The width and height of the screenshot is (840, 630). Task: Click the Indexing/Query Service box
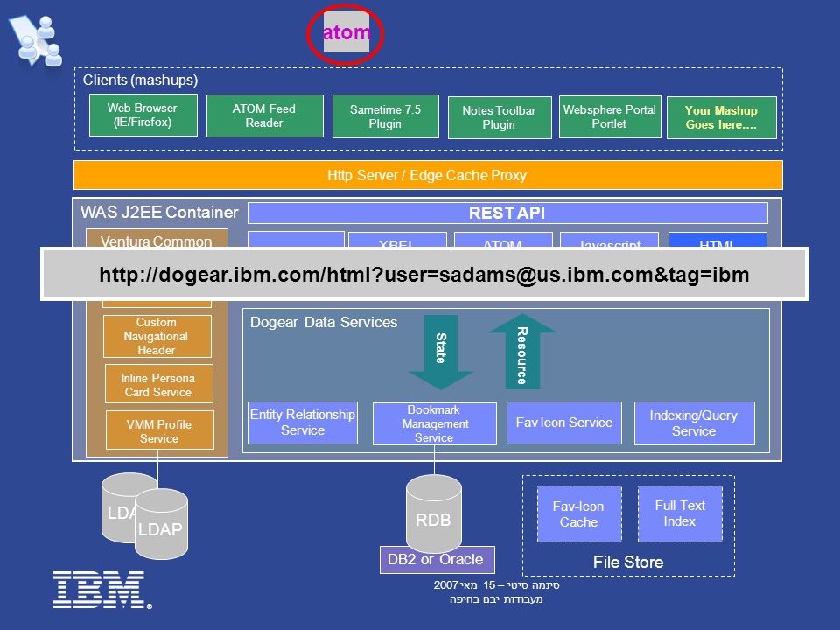click(694, 423)
